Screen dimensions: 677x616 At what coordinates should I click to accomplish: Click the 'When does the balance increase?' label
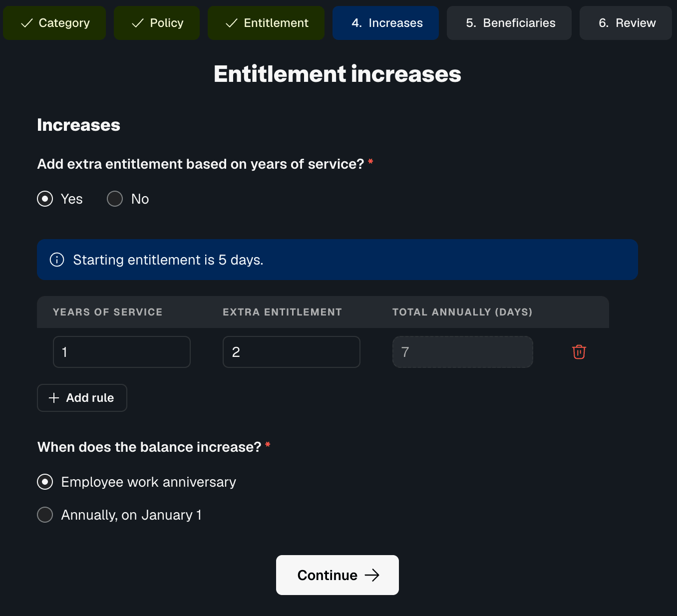point(149,447)
